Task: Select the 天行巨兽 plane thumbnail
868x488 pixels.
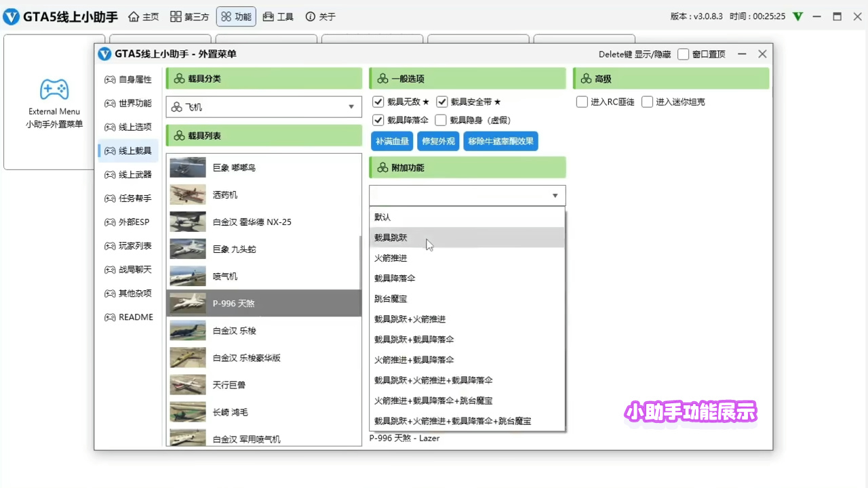Action: (x=188, y=384)
